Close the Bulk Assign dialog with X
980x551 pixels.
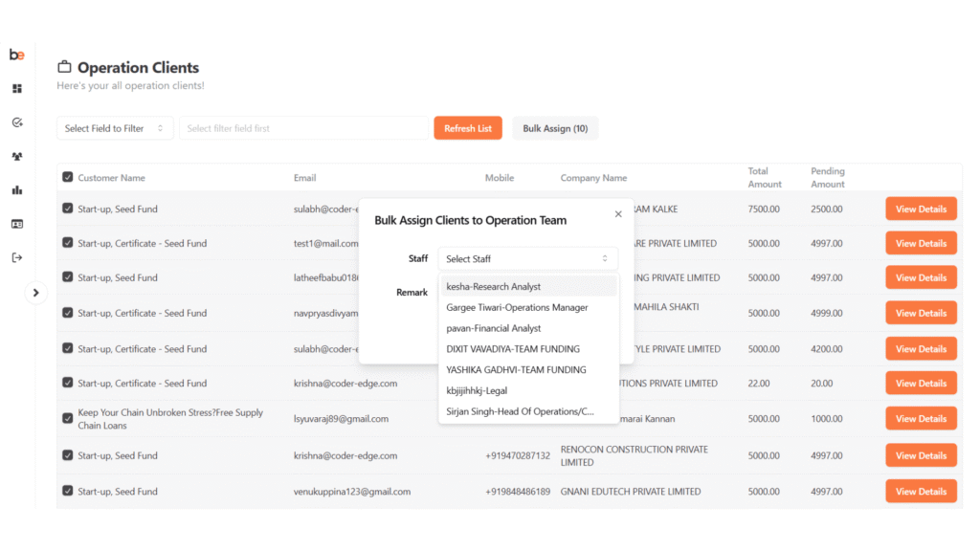(618, 214)
